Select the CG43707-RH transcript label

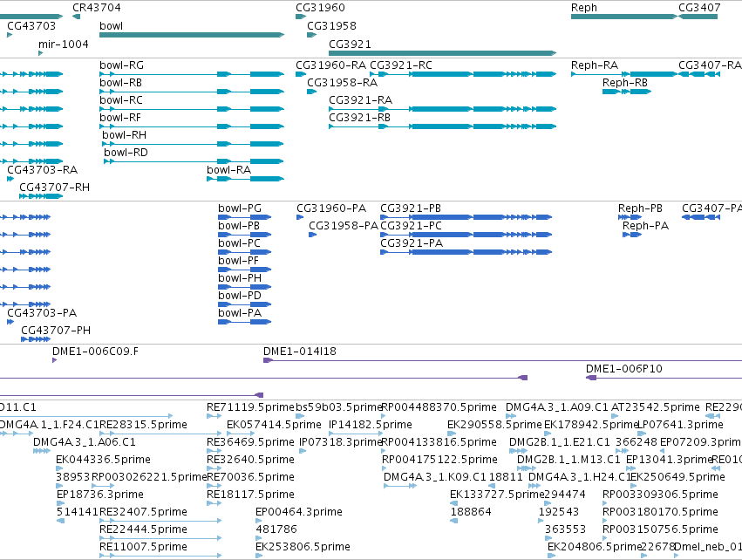coord(54,188)
